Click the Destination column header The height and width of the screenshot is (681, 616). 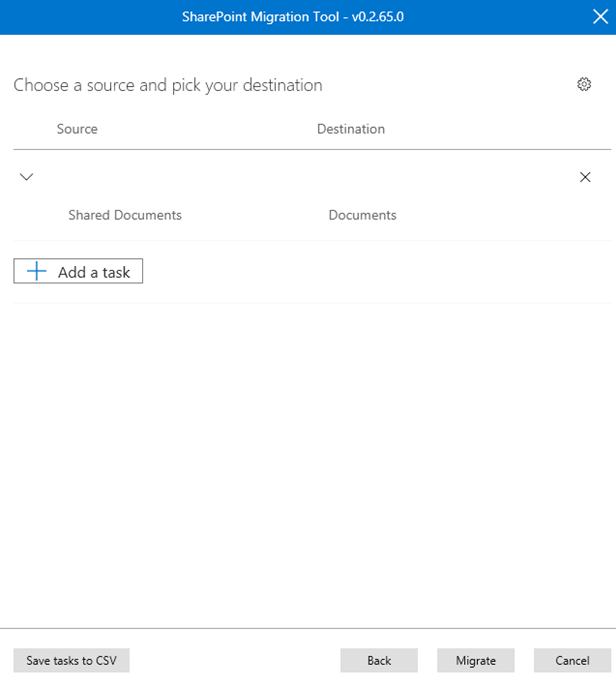(351, 129)
